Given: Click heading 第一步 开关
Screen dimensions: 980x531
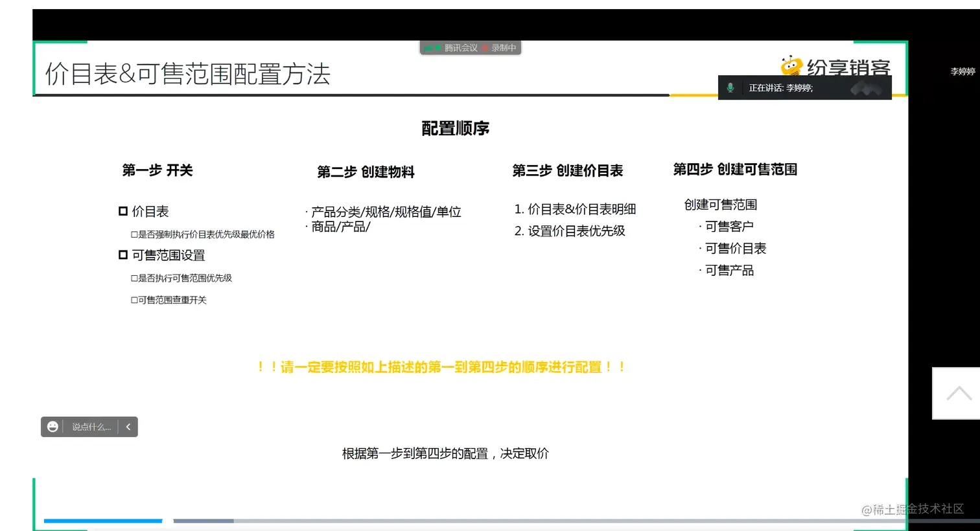Looking at the screenshot, I should 157,170.
